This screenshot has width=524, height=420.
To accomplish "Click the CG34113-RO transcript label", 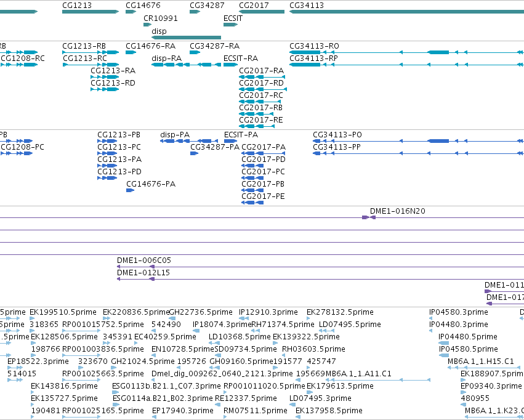I will click(314, 46).
